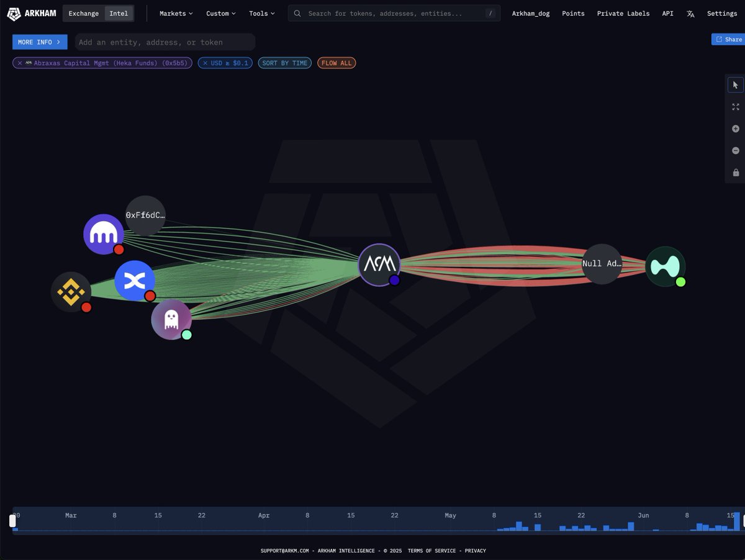
Task: Click the red dot on blue X node
Action: click(x=150, y=296)
